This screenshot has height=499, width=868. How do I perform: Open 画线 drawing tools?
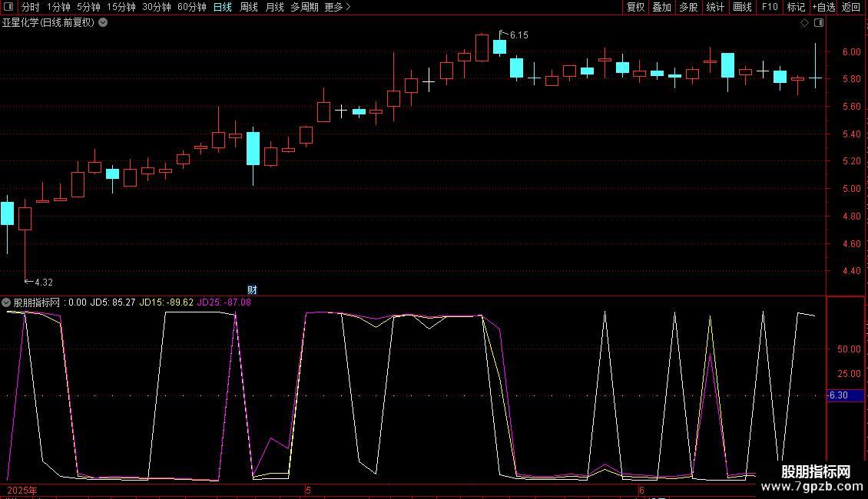742,7
